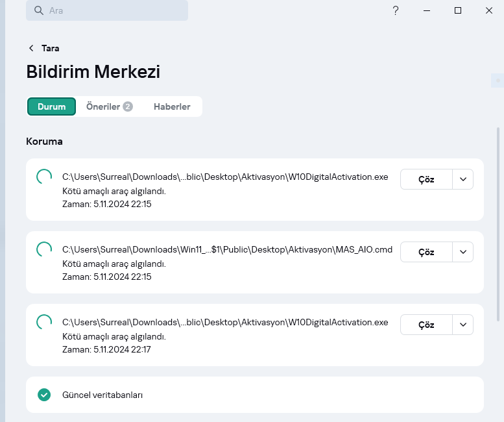Click green checkmark beside Güncel veritabanları
This screenshot has width=504, height=422.
pos(44,394)
